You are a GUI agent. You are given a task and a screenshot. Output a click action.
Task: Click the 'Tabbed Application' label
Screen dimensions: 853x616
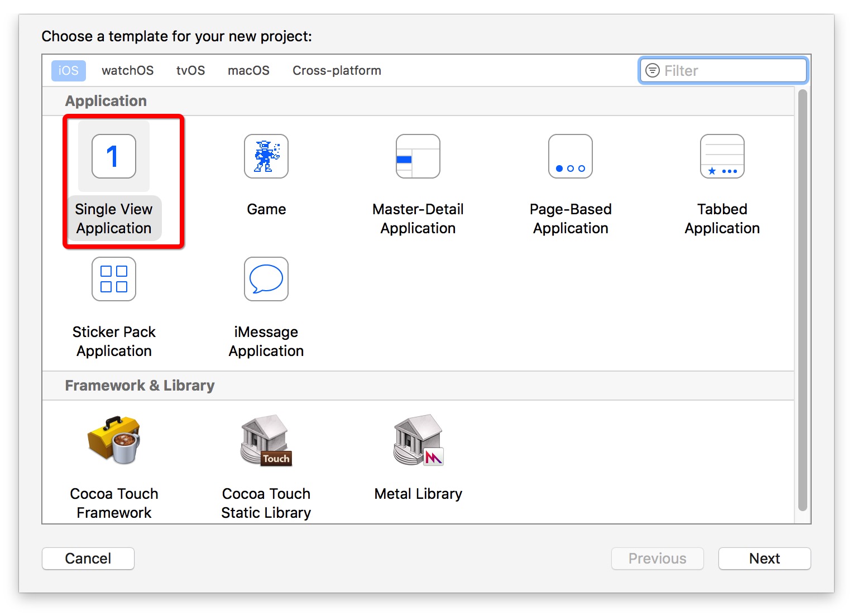click(722, 219)
